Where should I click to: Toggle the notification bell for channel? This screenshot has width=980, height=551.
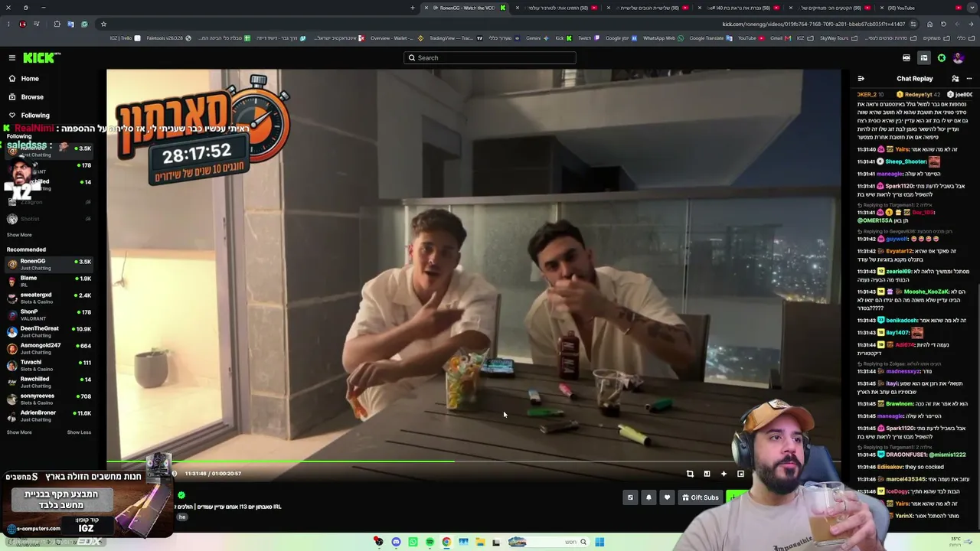[x=648, y=497]
